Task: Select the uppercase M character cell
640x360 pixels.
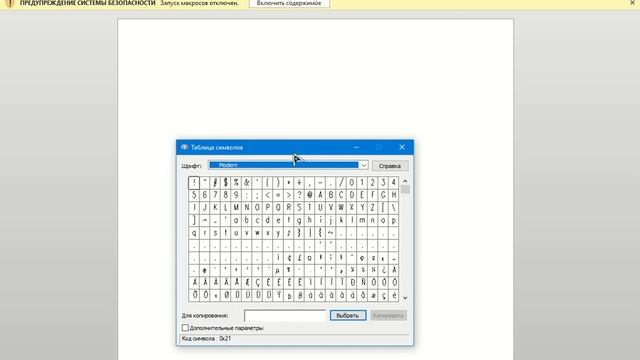Action: pyautogui.click(x=236, y=207)
